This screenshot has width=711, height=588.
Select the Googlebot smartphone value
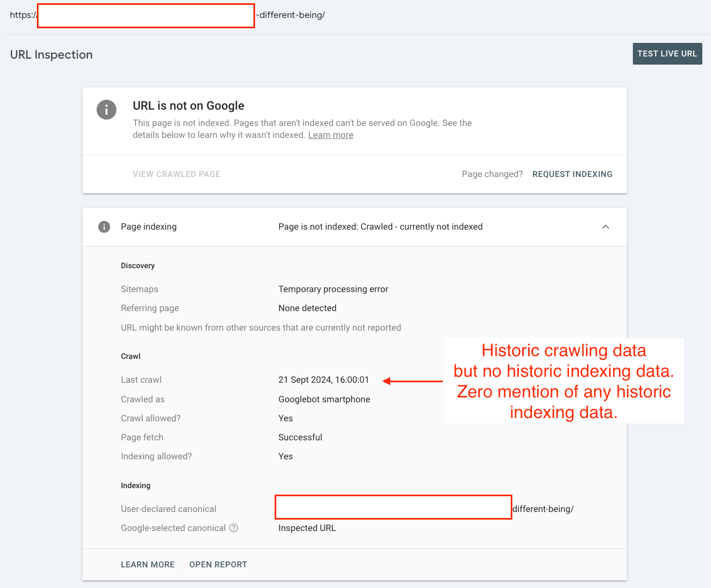click(324, 400)
